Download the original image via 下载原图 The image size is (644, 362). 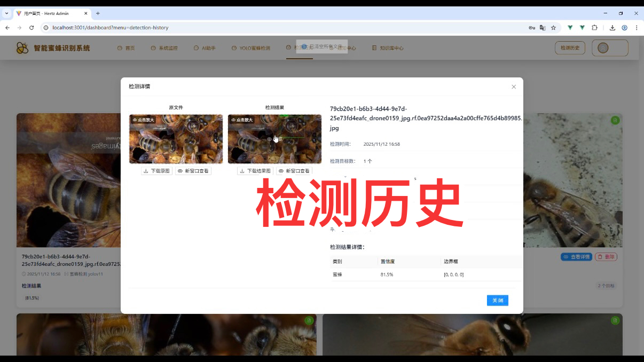(x=156, y=171)
